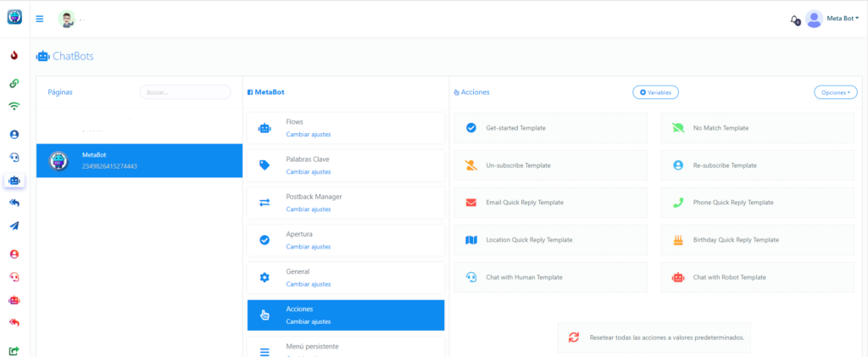Click the blue headset icon in the sidebar
This screenshot has width=868, height=357.
click(14, 157)
